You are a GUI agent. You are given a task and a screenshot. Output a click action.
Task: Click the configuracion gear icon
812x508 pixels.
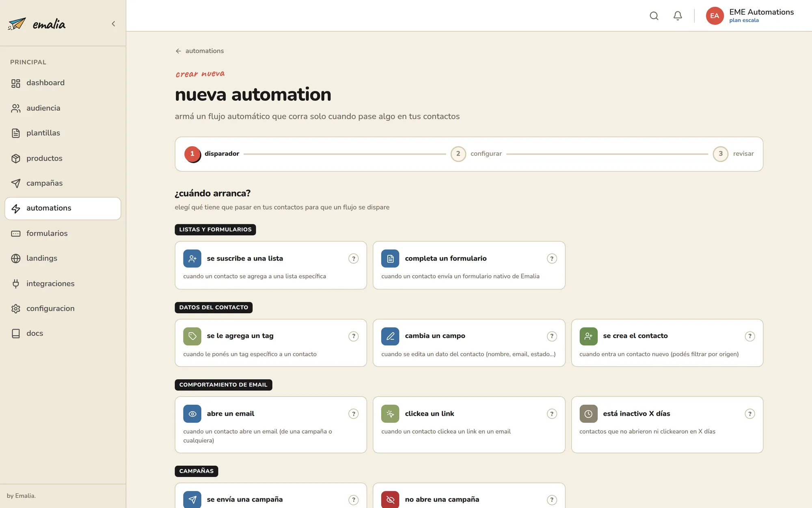(16, 309)
